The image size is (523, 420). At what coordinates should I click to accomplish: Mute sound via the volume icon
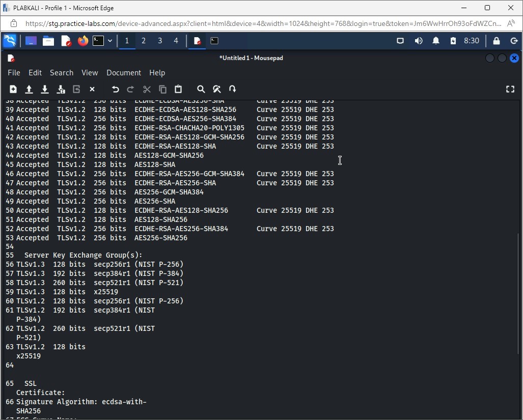419,41
